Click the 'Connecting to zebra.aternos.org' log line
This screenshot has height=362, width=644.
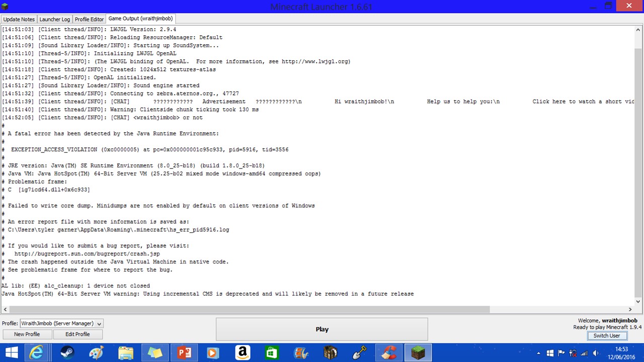point(120,94)
